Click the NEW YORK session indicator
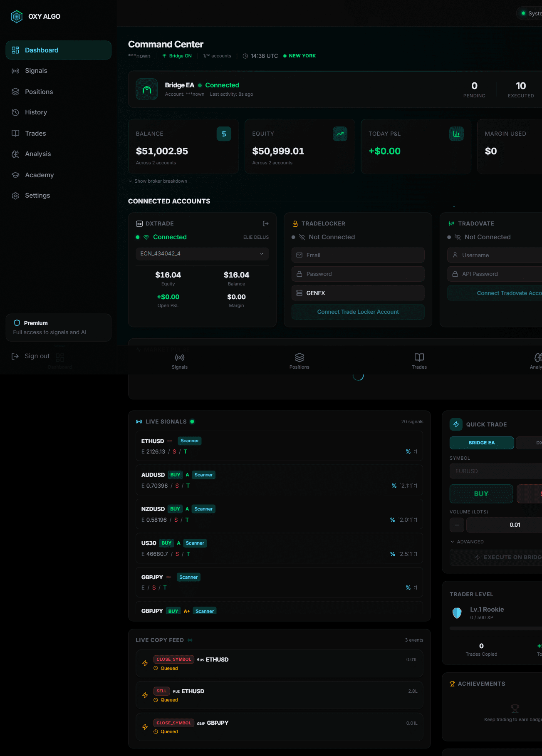The width and height of the screenshot is (542, 756). click(x=299, y=56)
